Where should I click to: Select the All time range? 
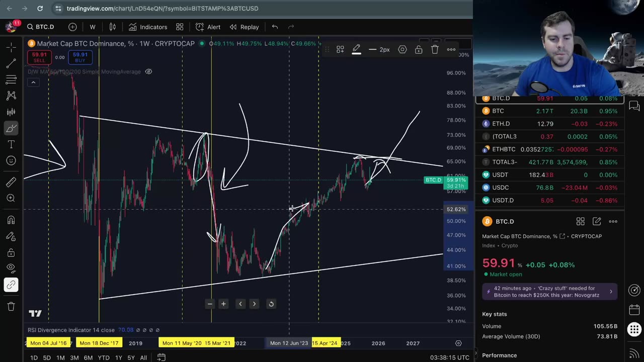coord(143,357)
